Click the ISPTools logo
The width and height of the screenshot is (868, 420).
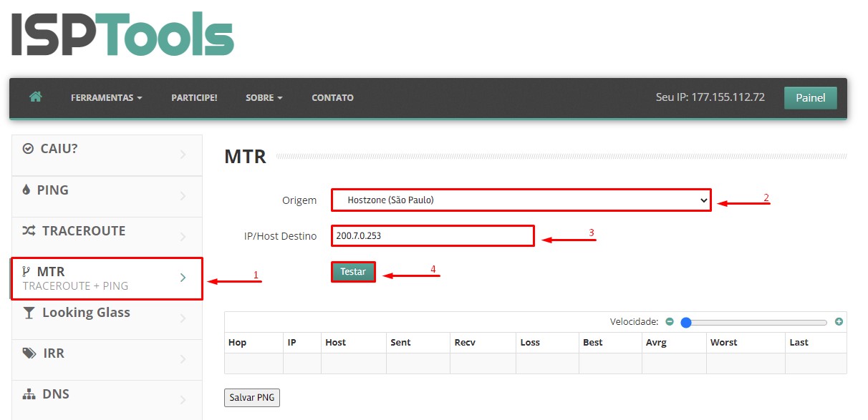click(122, 34)
